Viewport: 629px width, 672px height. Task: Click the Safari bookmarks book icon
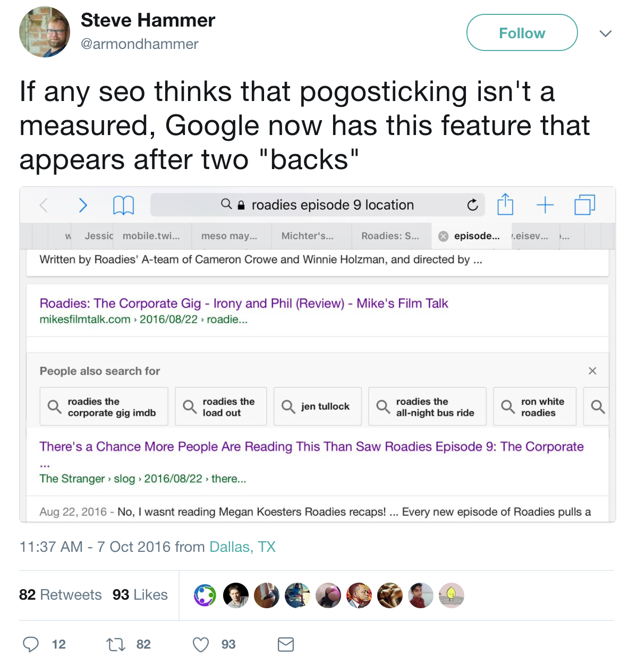[x=123, y=205]
